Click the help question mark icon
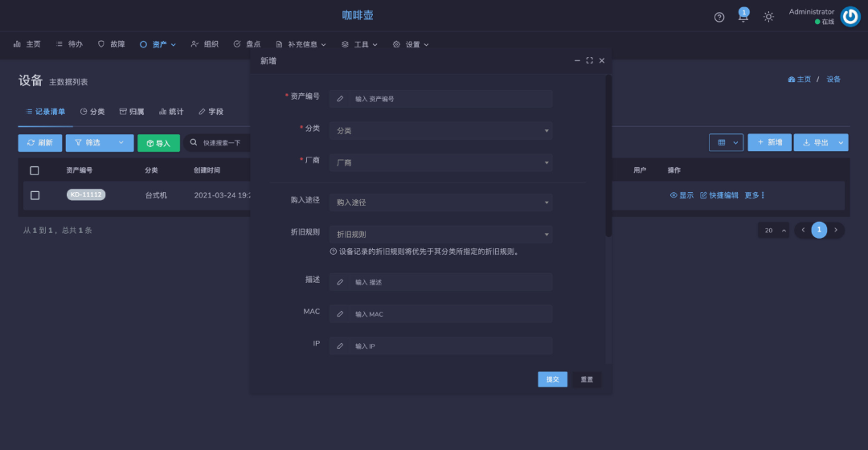 coord(719,17)
